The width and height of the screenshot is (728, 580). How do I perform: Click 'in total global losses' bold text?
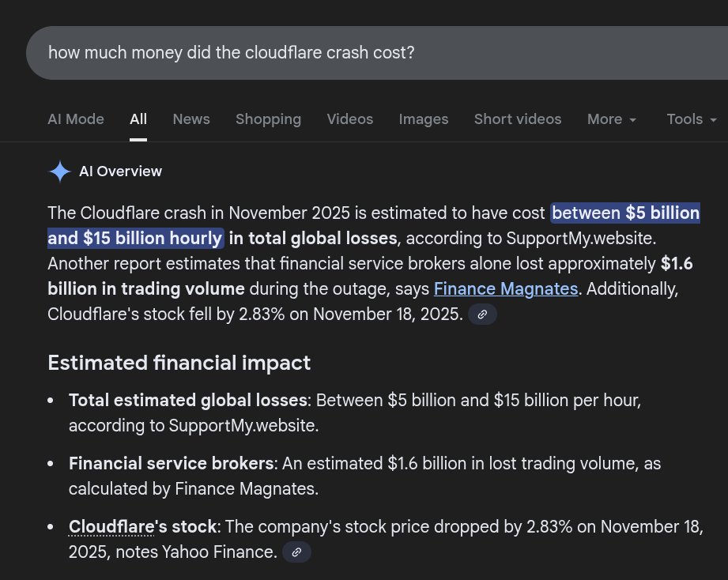point(313,239)
